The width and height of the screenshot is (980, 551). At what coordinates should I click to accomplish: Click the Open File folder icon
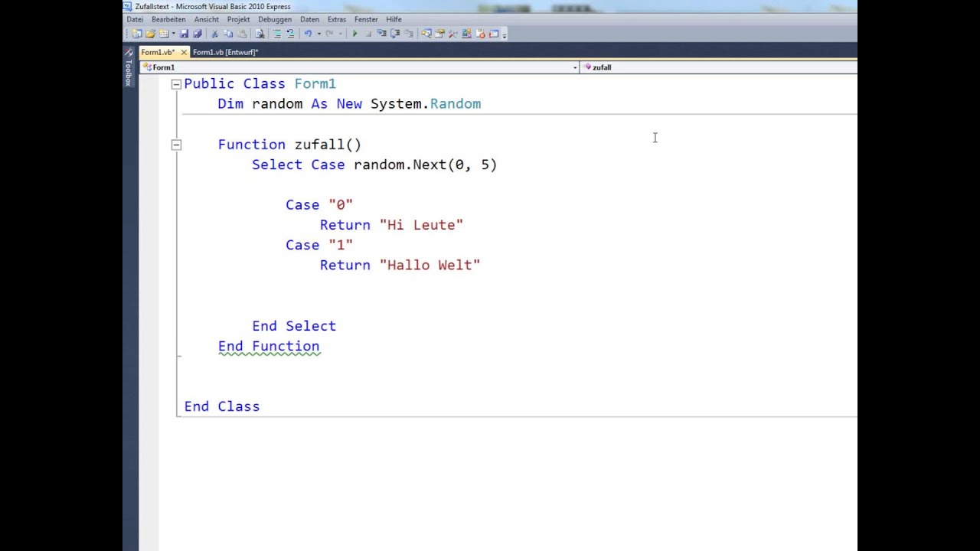coord(151,34)
